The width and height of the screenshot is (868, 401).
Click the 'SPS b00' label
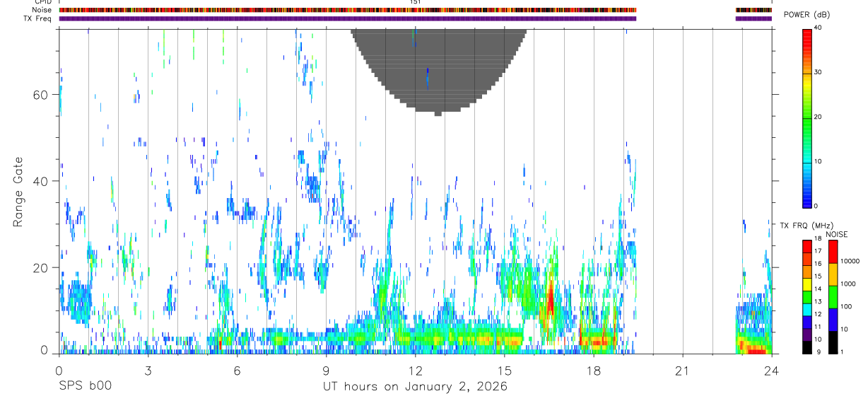click(x=85, y=386)
